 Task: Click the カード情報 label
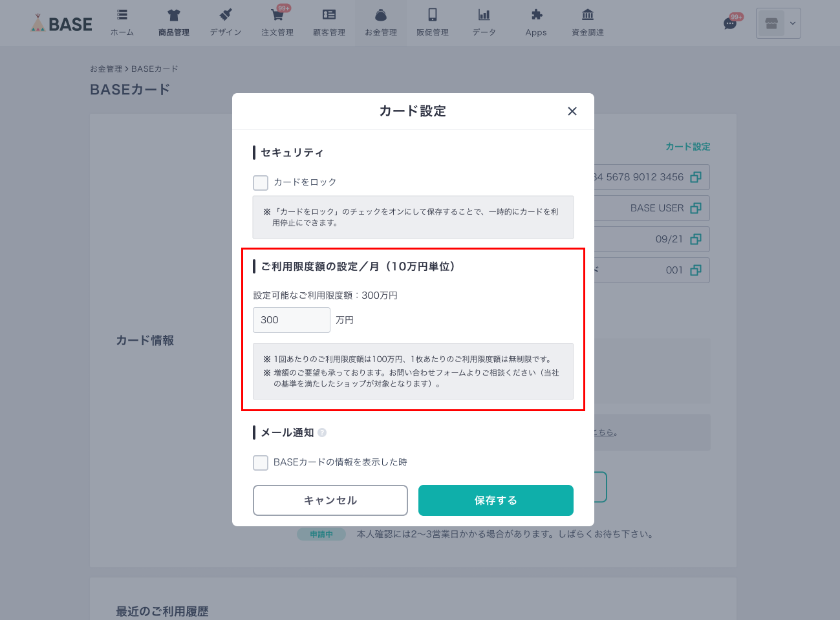[145, 341]
